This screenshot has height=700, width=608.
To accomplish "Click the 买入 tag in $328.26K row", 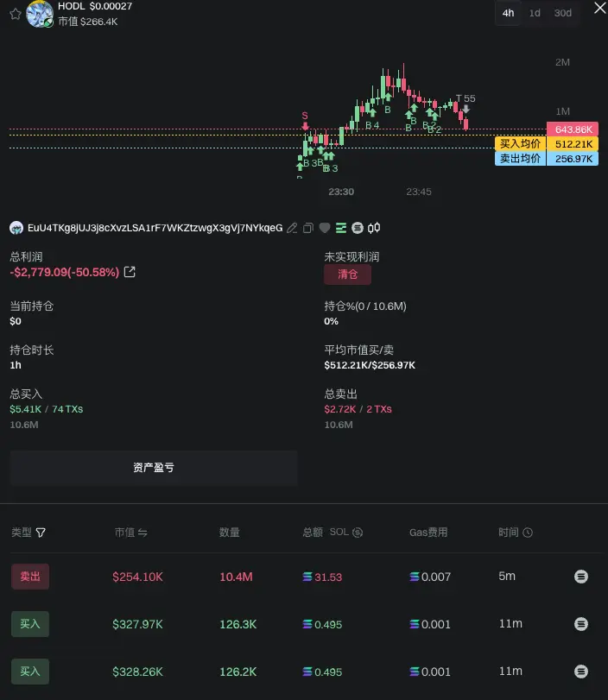I will coord(30,672).
